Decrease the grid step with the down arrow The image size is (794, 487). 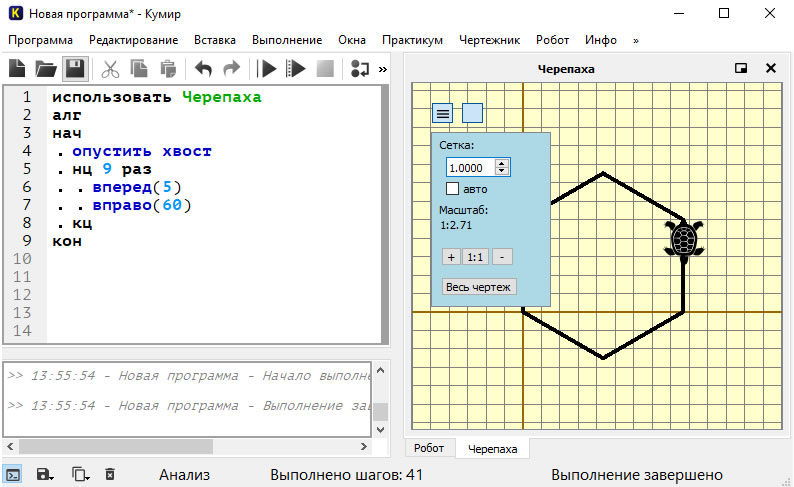click(502, 172)
